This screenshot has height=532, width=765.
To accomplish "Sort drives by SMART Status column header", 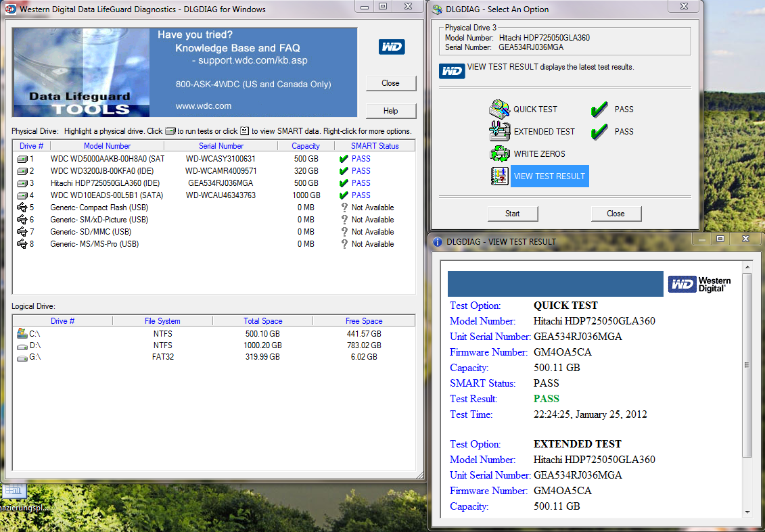I will pyautogui.click(x=375, y=146).
